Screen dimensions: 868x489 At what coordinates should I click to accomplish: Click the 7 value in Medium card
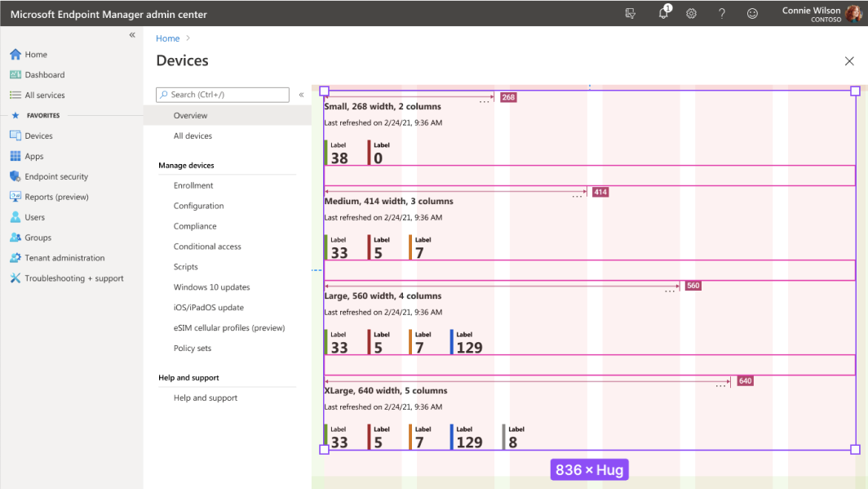click(x=419, y=253)
